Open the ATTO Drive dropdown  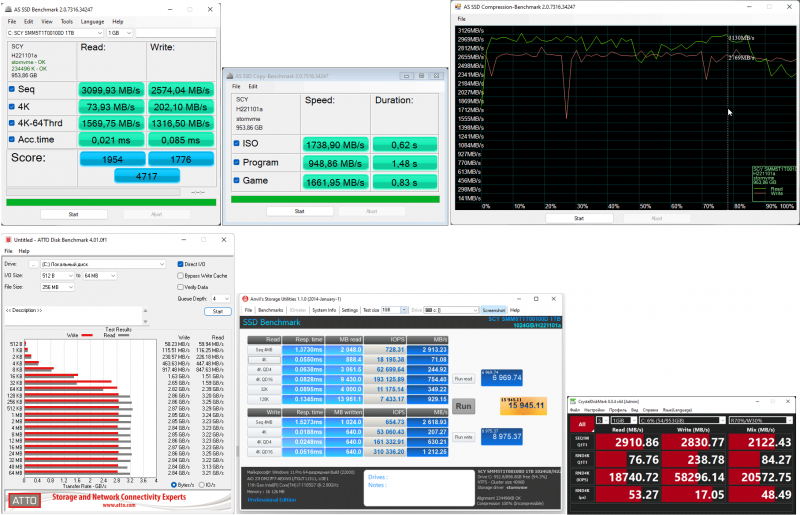point(103,264)
